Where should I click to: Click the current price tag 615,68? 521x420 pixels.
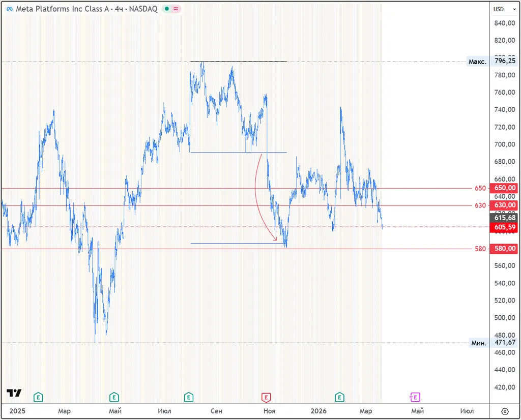pos(504,218)
